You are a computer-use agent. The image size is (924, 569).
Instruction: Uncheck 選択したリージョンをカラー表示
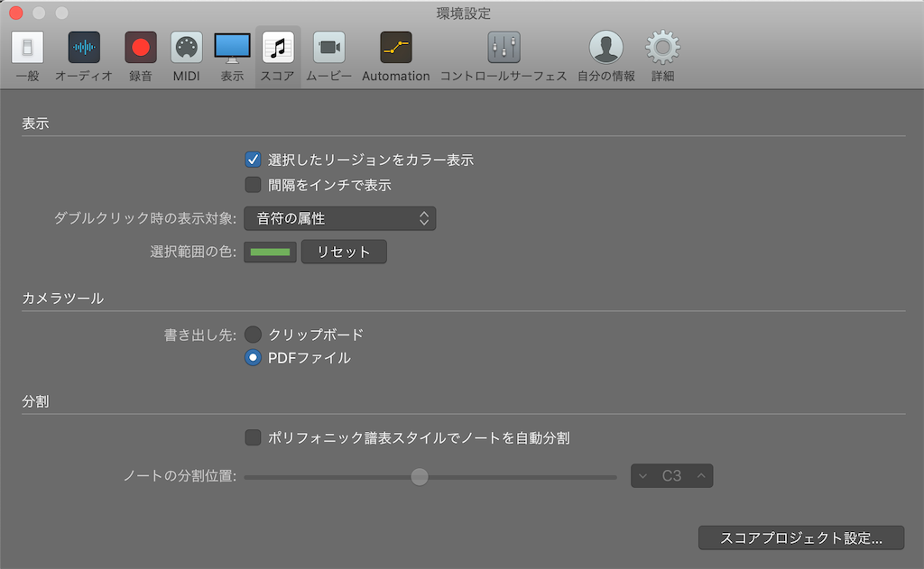point(253,160)
